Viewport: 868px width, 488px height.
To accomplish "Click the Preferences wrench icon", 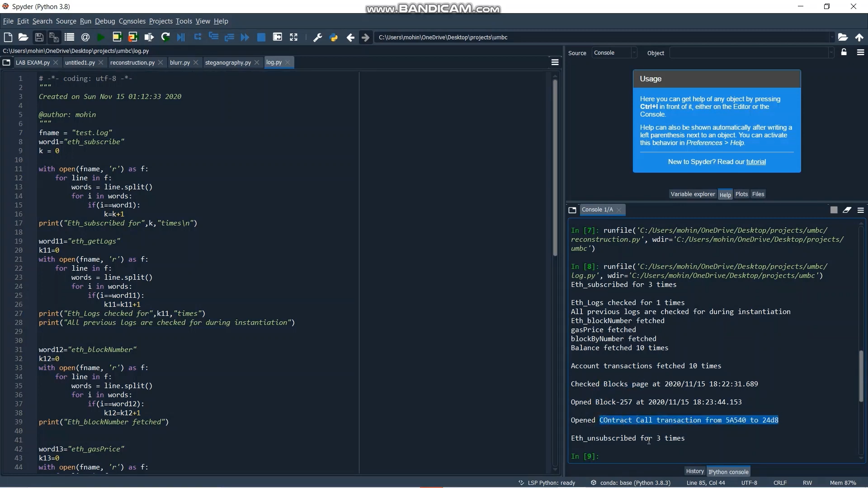I will coord(317,38).
